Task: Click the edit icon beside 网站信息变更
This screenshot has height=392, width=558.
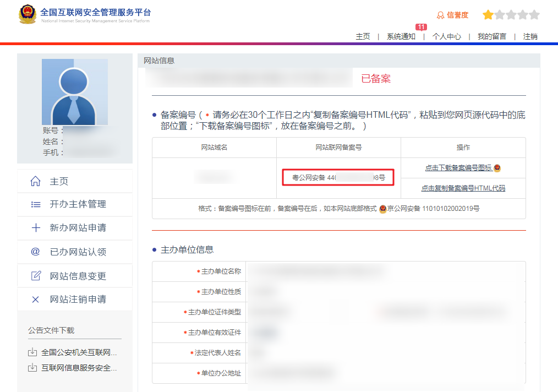Action: 36,276
